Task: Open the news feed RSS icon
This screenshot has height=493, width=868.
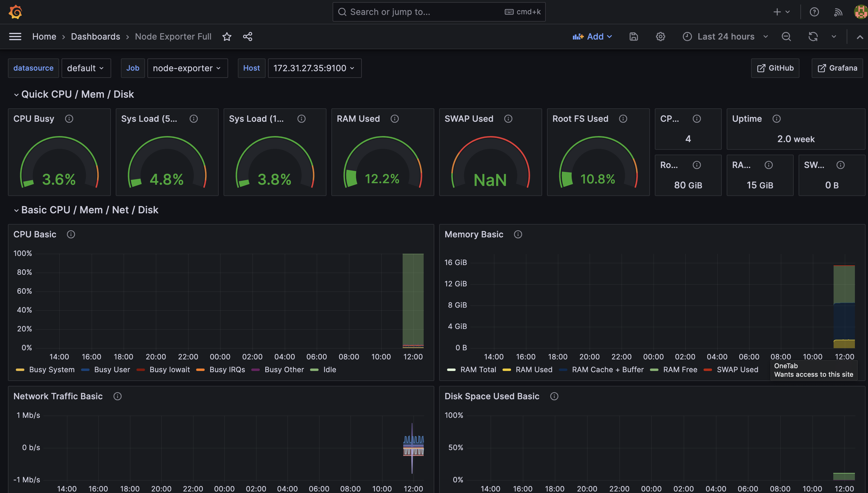Action: [x=838, y=12]
